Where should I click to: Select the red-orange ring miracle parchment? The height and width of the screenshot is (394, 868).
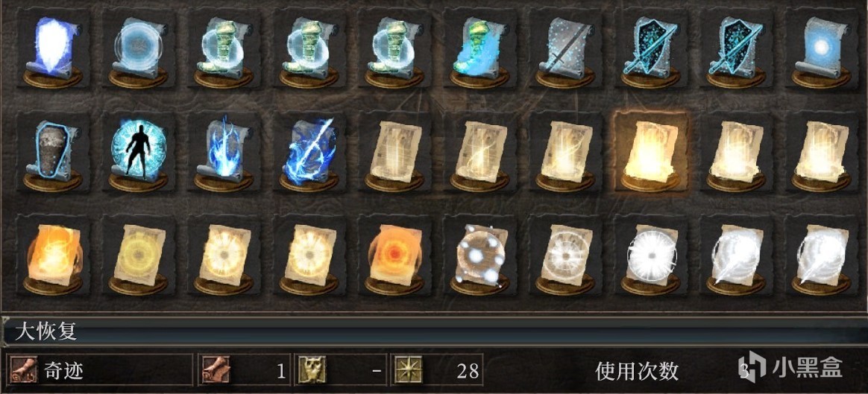(x=394, y=255)
